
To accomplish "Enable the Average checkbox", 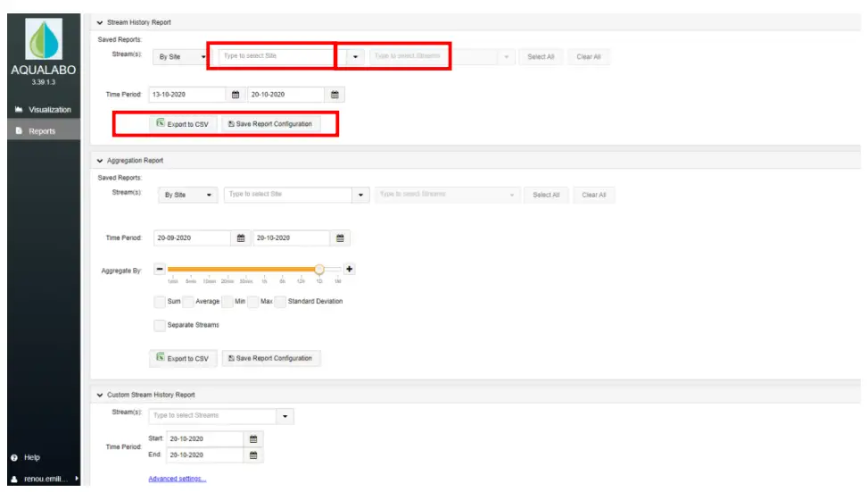I will 188,302.
